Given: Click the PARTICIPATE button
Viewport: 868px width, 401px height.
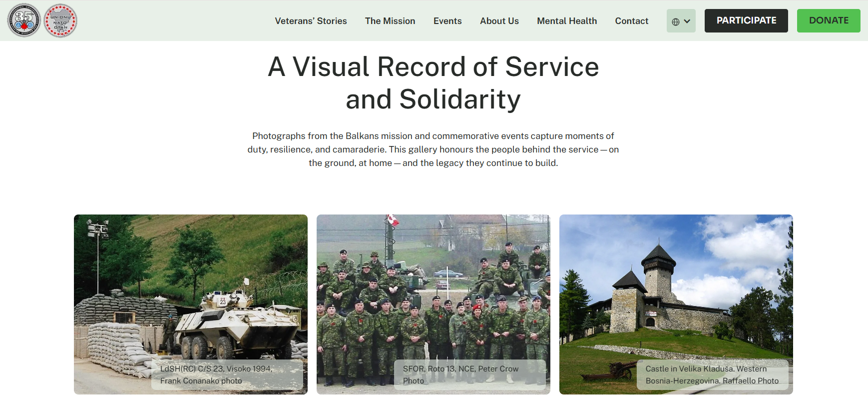Looking at the screenshot, I should pos(746,20).
